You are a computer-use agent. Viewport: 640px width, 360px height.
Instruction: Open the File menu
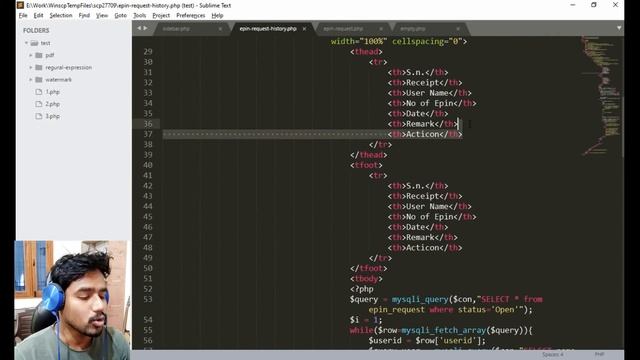coord(23,16)
